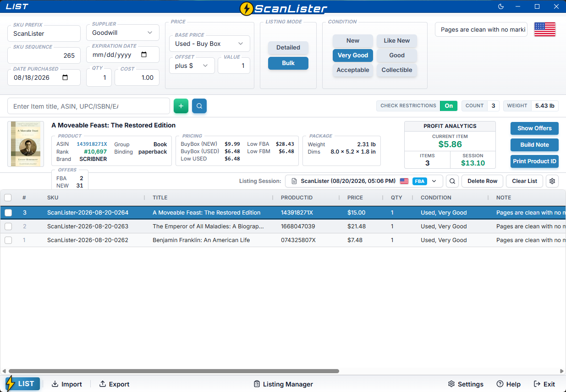
Task: Click the A Moveable Feast book cover
Action: 26,144
